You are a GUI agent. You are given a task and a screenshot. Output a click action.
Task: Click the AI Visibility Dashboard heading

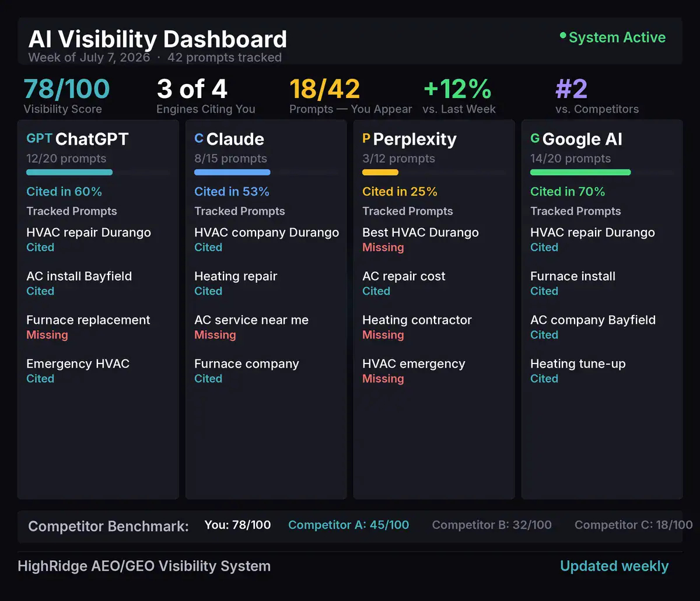tap(157, 39)
